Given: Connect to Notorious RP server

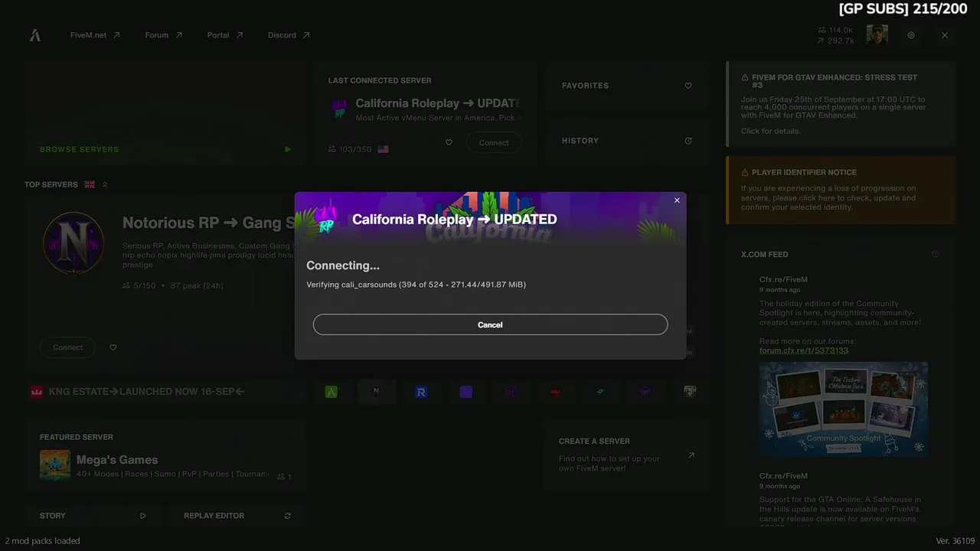Looking at the screenshot, I should click(67, 347).
